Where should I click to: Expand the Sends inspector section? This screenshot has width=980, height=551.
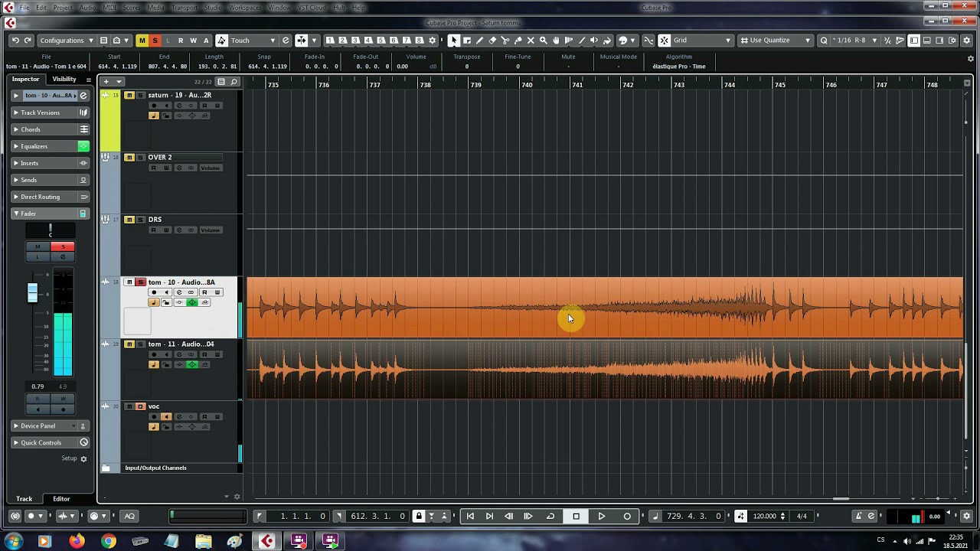(51, 180)
